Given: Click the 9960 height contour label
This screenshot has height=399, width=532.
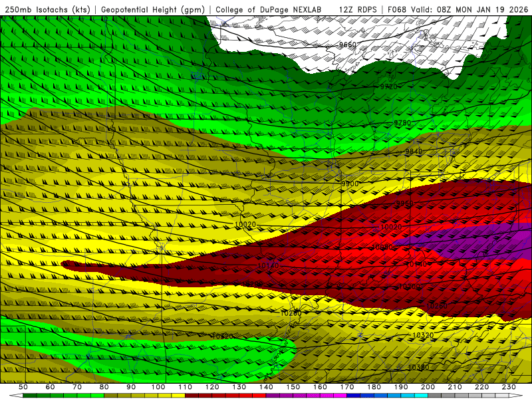Looking at the screenshot, I should (x=405, y=203).
